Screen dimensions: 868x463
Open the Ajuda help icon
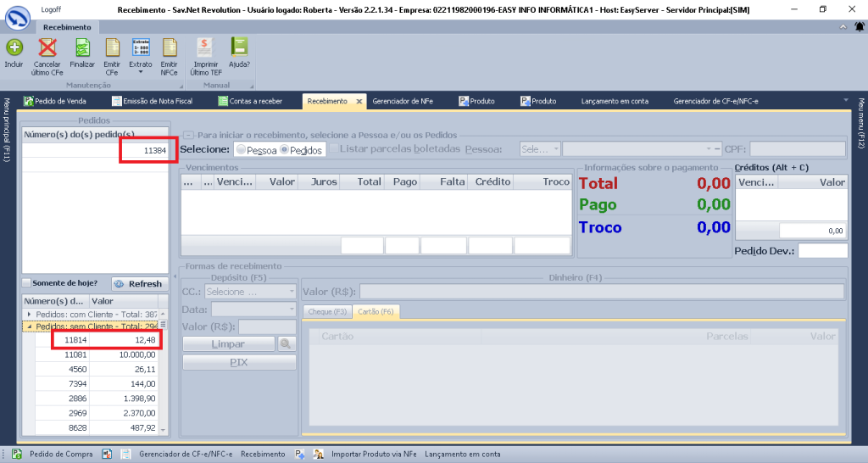tap(239, 48)
